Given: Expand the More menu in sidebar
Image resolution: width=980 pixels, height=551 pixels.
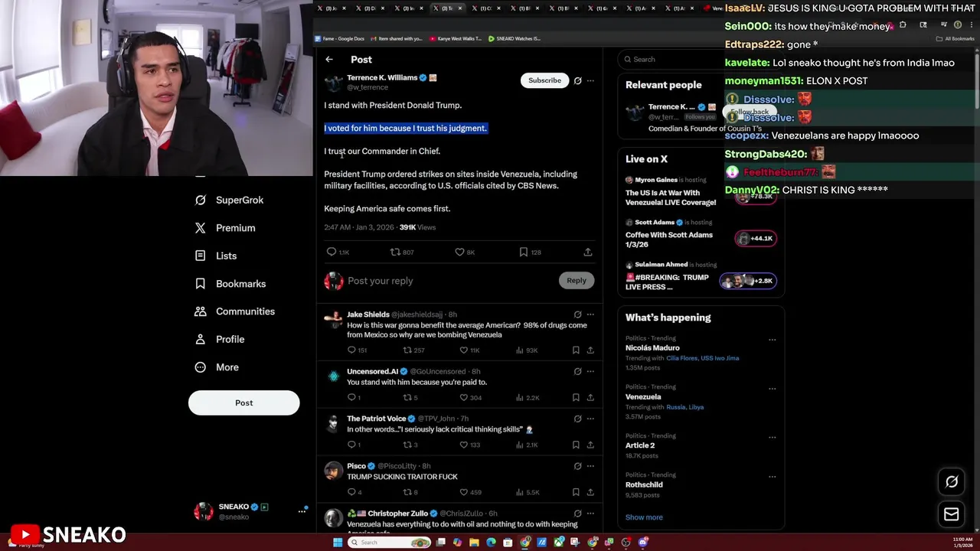Looking at the screenshot, I should click(217, 367).
